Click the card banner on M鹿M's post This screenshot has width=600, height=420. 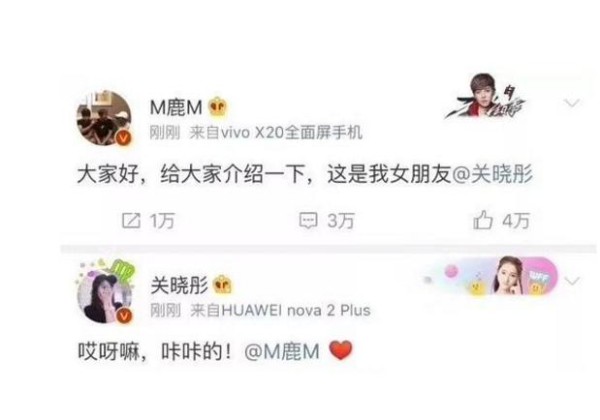pyautogui.click(x=486, y=96)
